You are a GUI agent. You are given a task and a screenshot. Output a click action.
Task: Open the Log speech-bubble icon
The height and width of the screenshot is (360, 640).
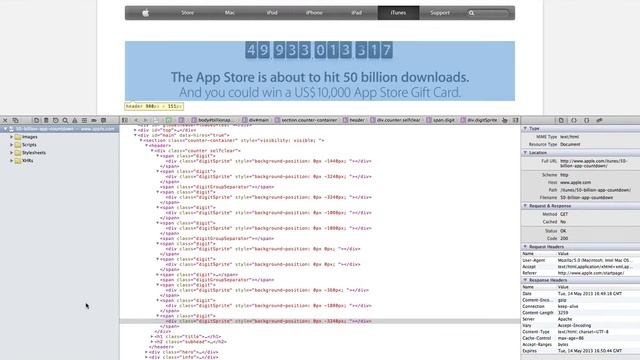(104, 120)
